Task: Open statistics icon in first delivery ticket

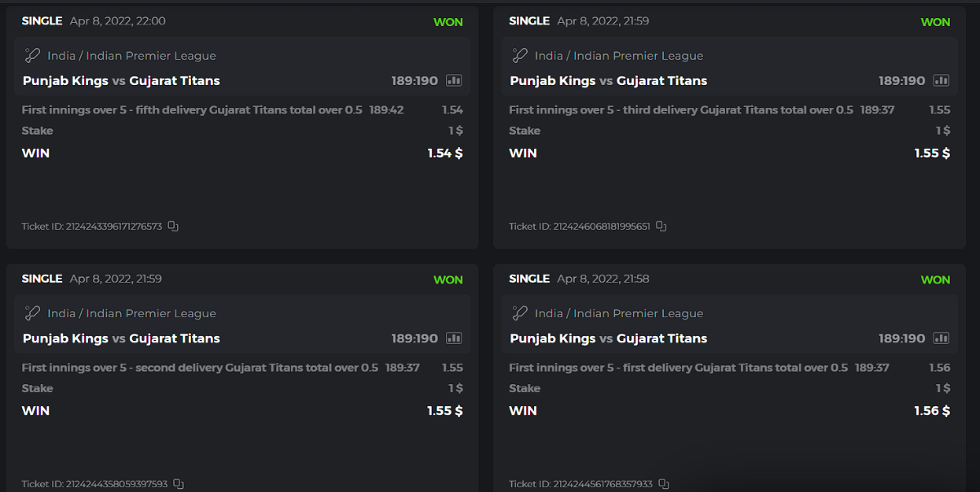Action: pyautogui.click(x=942, y=338)
